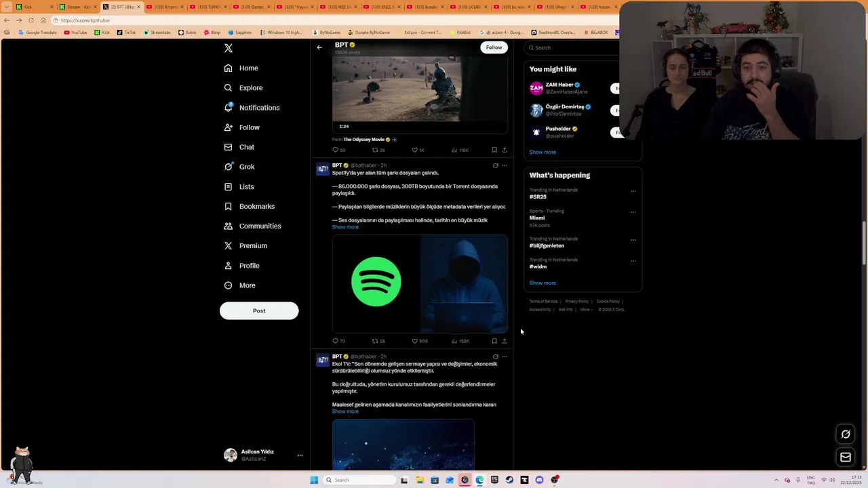Open the floating Messages envelope button
This screenshot has height=488, width=868.
(x=846, y=457)
